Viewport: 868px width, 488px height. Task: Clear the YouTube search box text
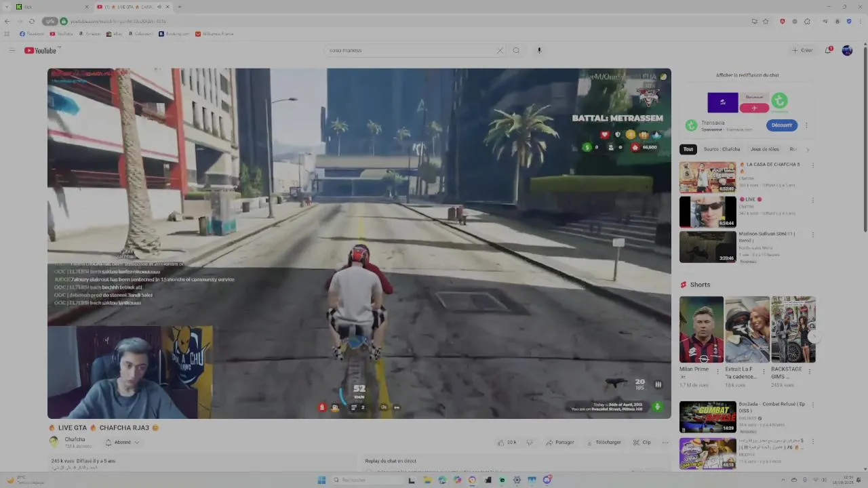click(500, 50)
